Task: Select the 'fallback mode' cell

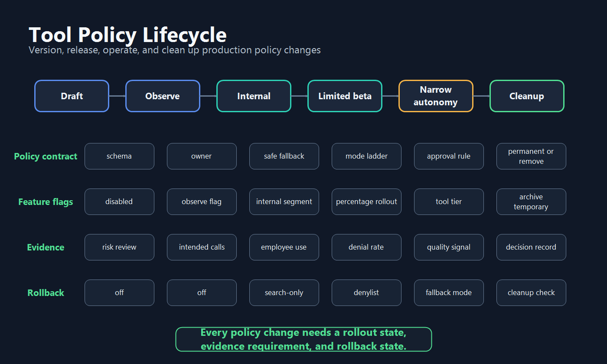Action: [449, 293]
